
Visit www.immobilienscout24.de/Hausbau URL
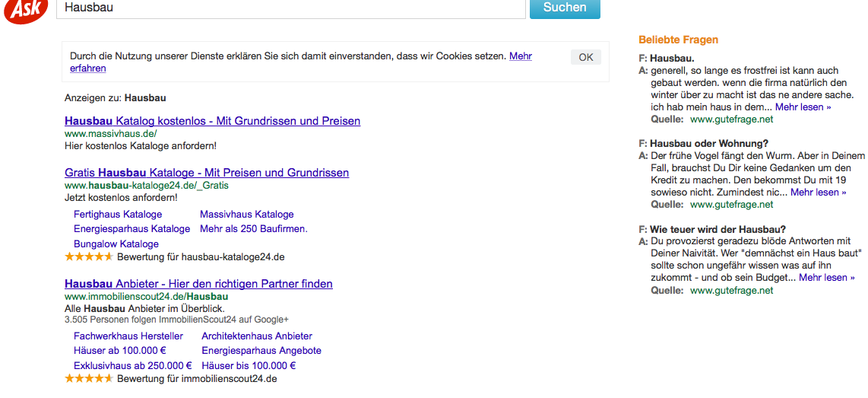coord(147,297)
